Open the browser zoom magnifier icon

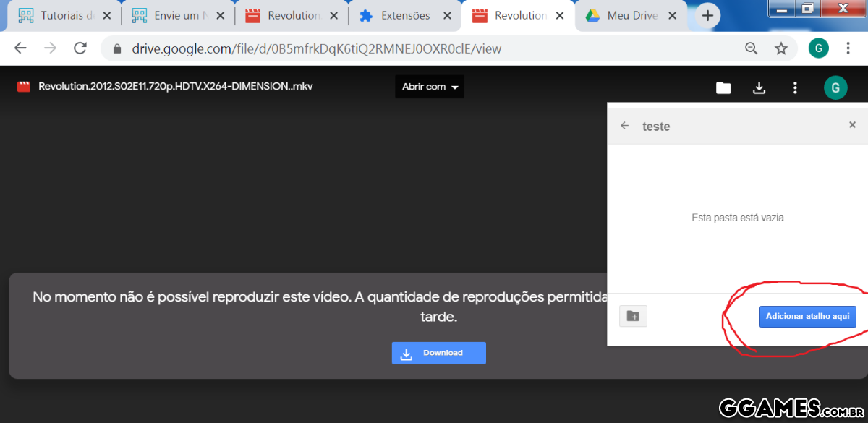pos(752,48)
